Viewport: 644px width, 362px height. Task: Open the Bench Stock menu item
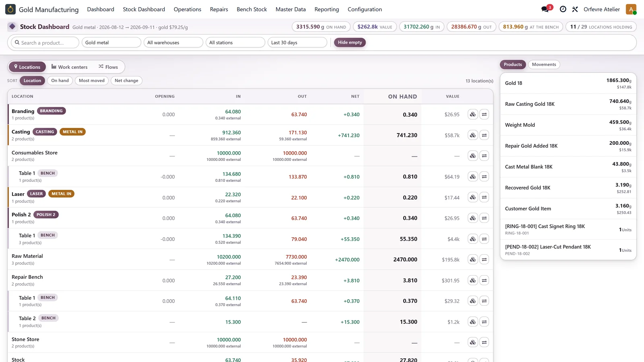[x=252, y=9]
